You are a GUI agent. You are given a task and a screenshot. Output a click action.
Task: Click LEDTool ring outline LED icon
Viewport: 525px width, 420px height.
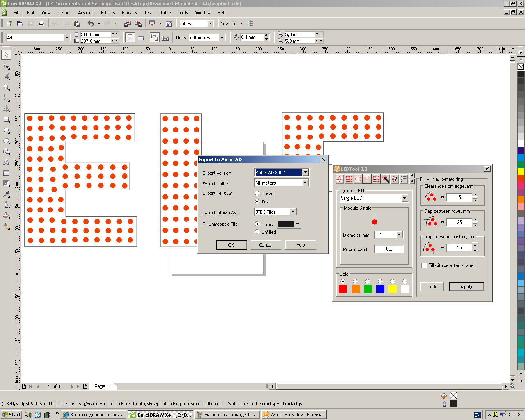(x=358, y=179)
